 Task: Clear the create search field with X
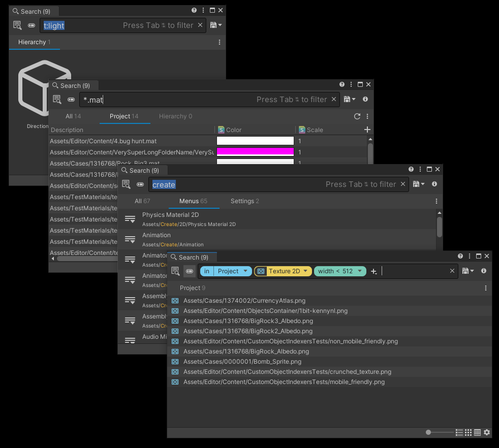click(x=403, y=184)
